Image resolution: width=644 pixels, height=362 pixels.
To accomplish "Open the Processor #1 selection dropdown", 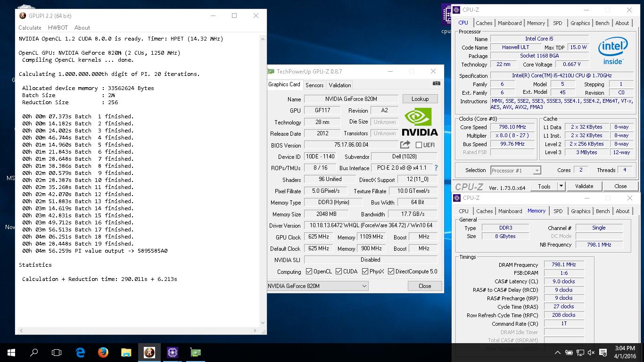I will 515,171.
